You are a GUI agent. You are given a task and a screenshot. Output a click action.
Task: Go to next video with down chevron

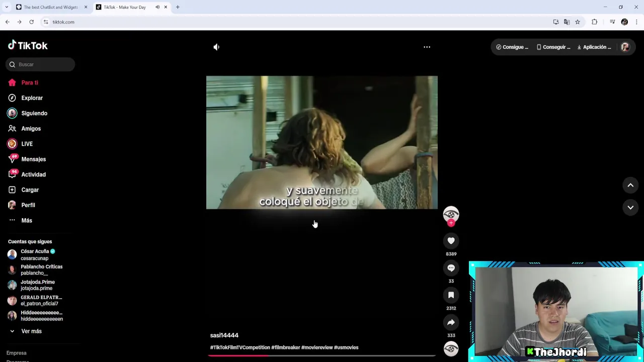[630, 207]
